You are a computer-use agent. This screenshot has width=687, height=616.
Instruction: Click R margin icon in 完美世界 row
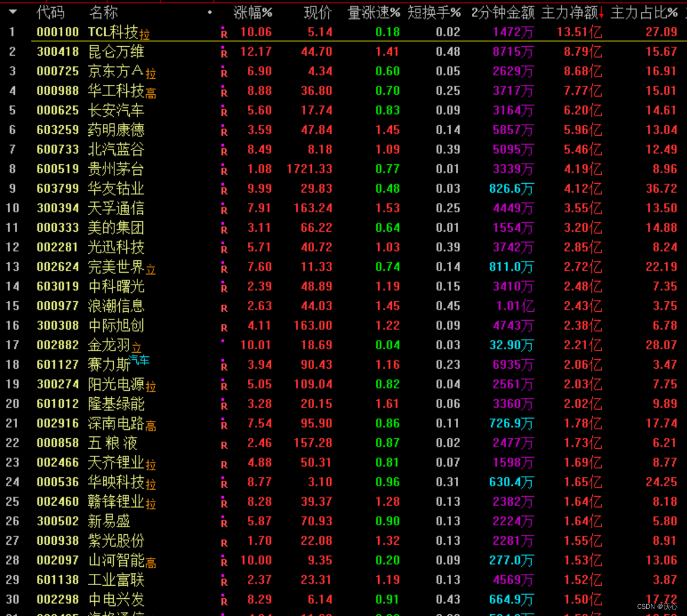(224, 269)
